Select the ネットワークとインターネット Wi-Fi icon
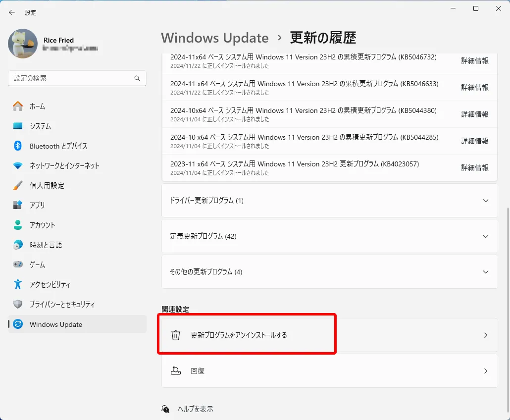510x420 pixels. point(18,165)
